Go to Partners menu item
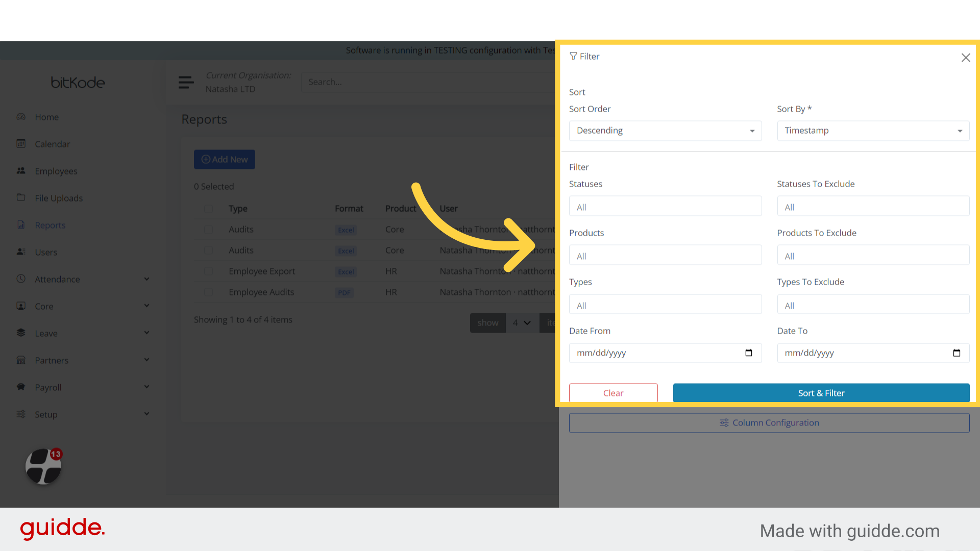The width and height of the screenshot is (980, 551). pos(52,360)
